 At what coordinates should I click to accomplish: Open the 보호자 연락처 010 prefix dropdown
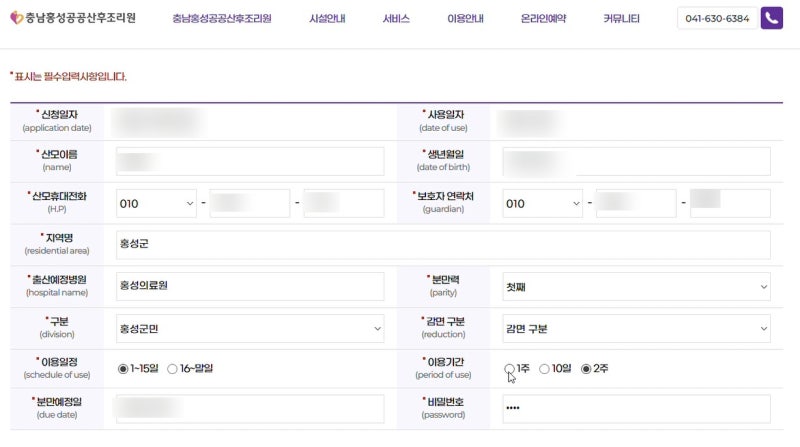(x=542, y=204)
